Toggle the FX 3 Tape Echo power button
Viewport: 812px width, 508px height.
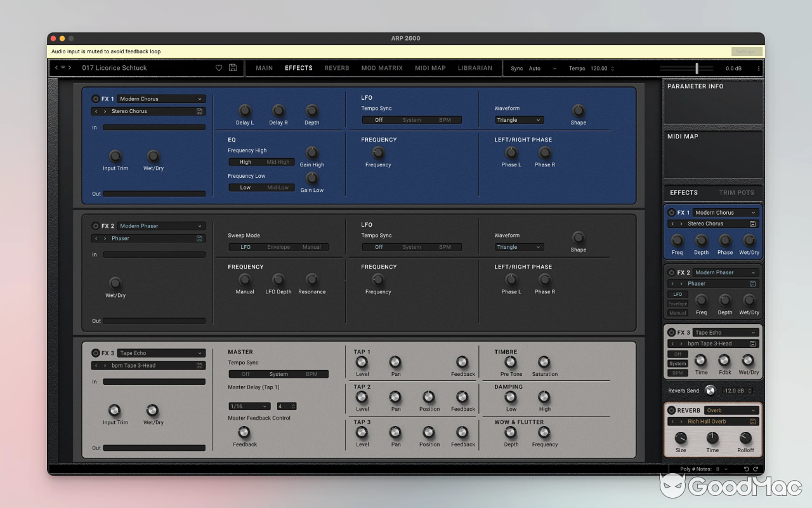click(96, 353)
